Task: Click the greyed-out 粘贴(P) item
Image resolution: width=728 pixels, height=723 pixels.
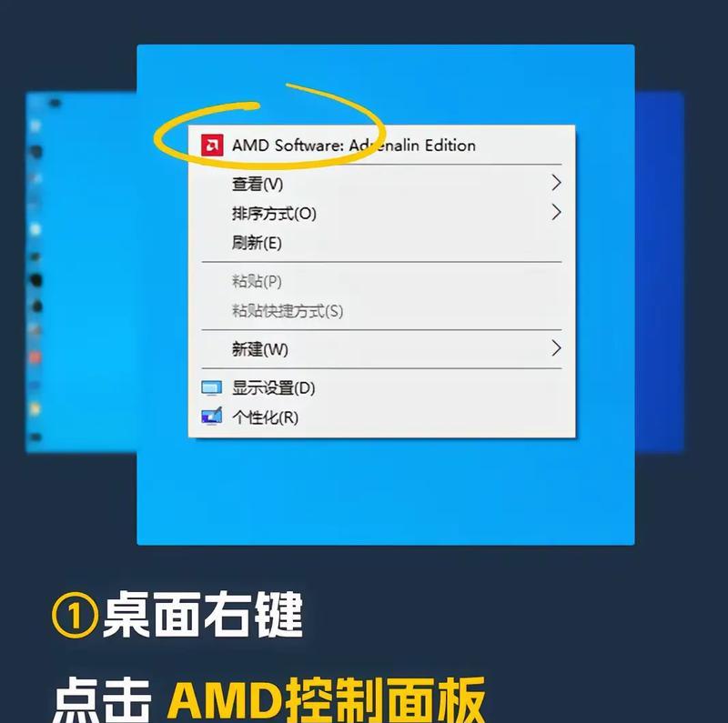Action: pos(381,281)
